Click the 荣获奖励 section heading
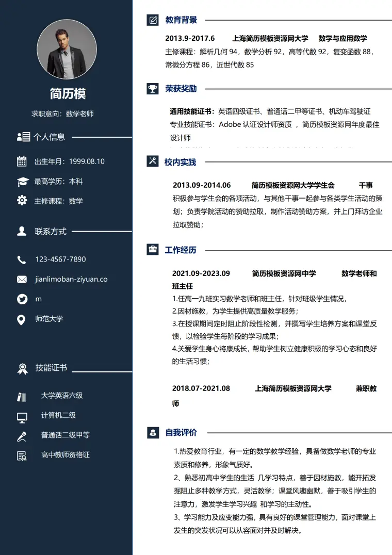The height and width of the screenshot is (555, 392). click(x=181, y=89)
